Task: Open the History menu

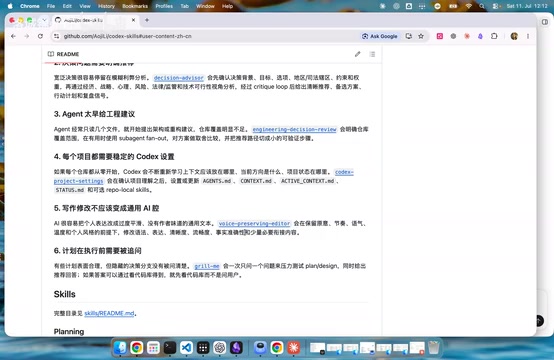Action: pos(106,6)
